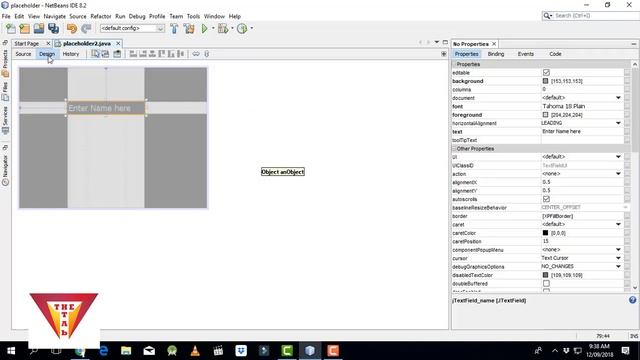Select the Enter Name here text field
The width and height of the screenshot is (640, 360).
pyautogui.click(x=106, y=108)
